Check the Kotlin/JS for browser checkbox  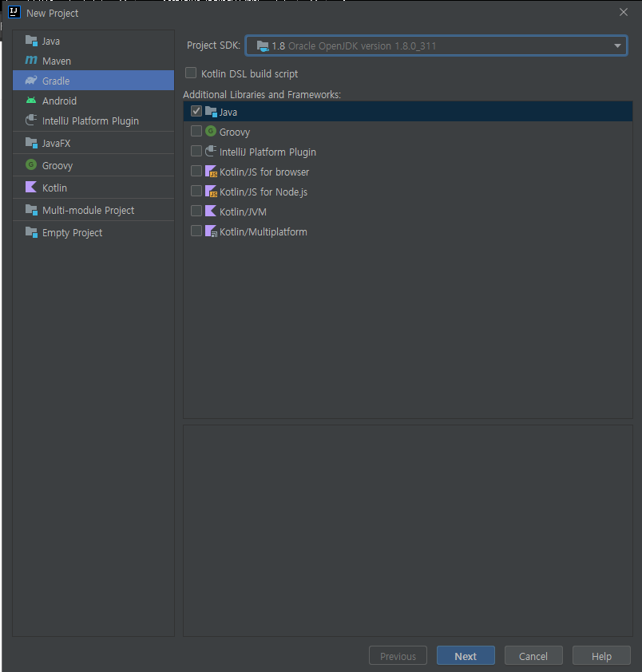pos(196,171)
